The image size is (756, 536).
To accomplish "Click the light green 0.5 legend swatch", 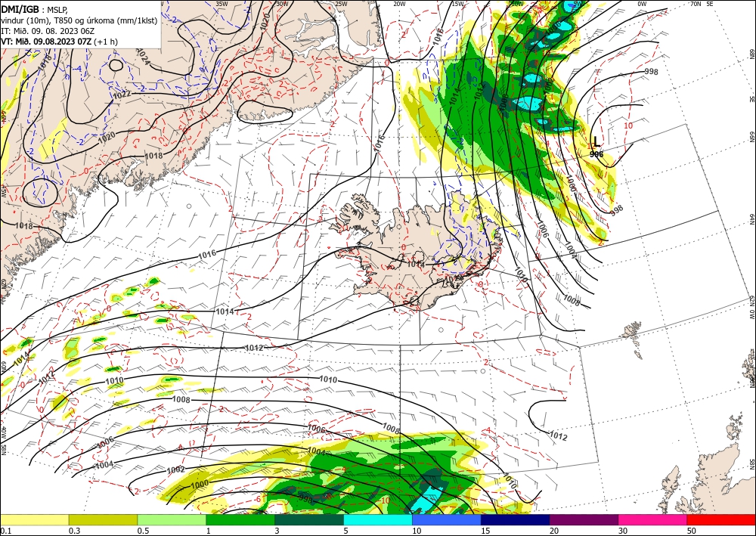I will click(172, 520).
